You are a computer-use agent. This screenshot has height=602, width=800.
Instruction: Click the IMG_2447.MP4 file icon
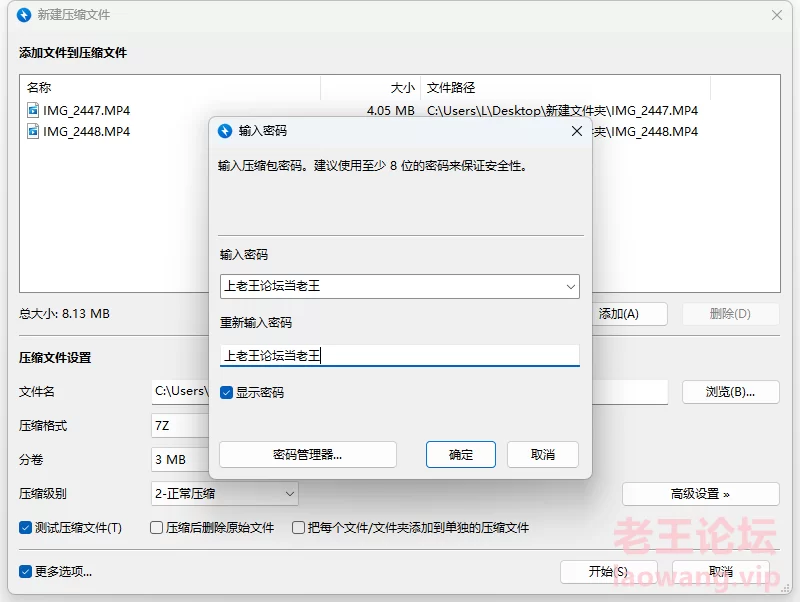coord(33,110)
